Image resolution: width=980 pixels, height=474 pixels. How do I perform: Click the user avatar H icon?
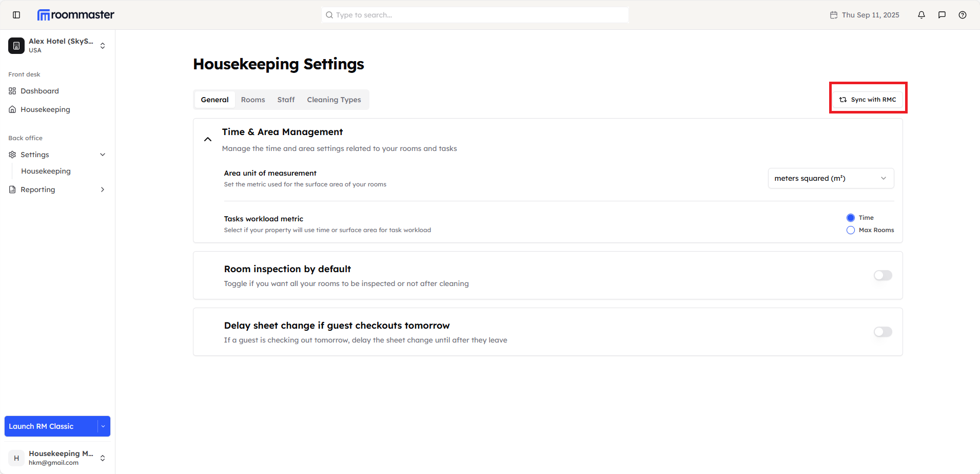[16, 458]
